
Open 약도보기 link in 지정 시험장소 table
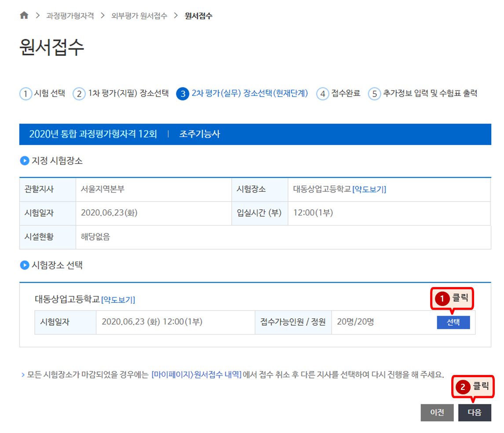(x=369, y=189)
